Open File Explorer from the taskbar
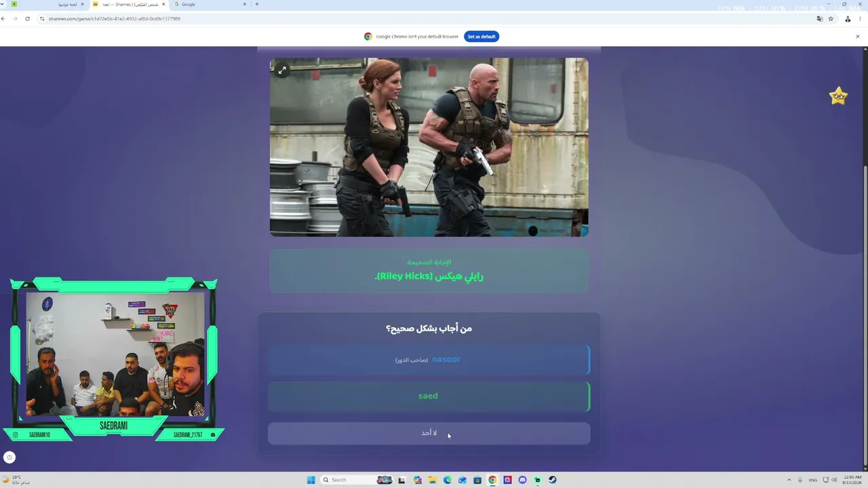The image size is (868, 488). point(432,480)
